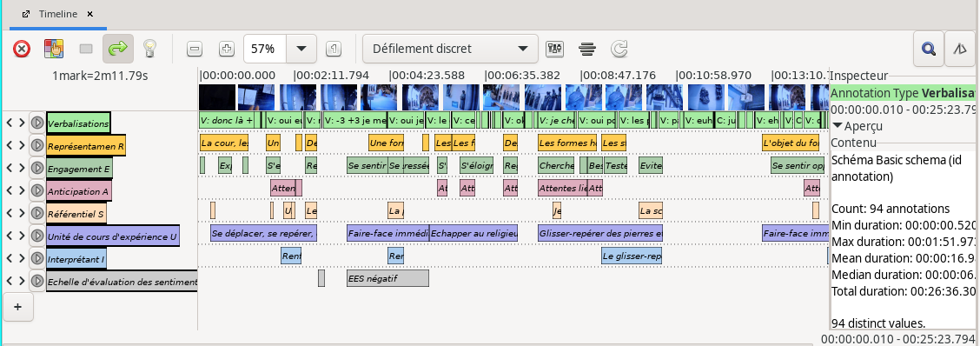Open timeline display preferences sliders icon

[554, 49]
